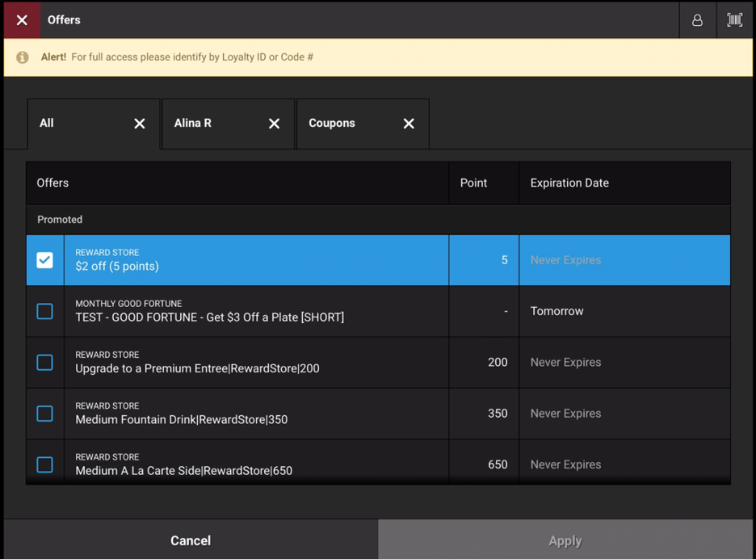756x559 pixels.
Task: Remove the All filter using its X icon
Action: click(139, 124)
